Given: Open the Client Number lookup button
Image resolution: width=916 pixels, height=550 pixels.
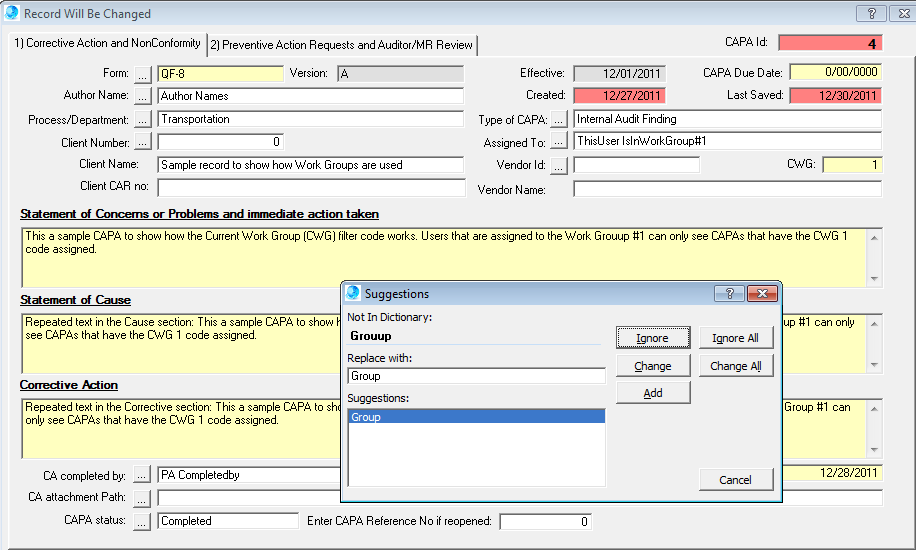Looking at the screenshot, I should pos(142,143).
